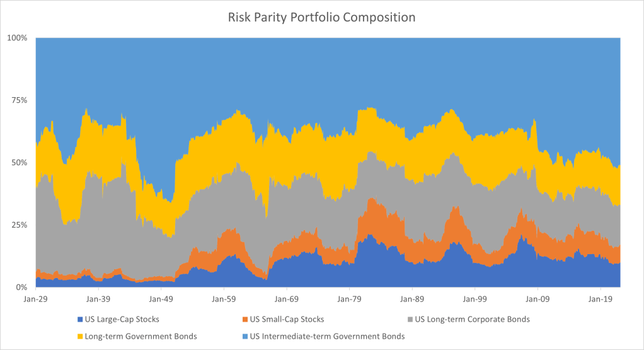Select the 25% y-axis label
The image size is (644, 350).
tap(19, 225)
